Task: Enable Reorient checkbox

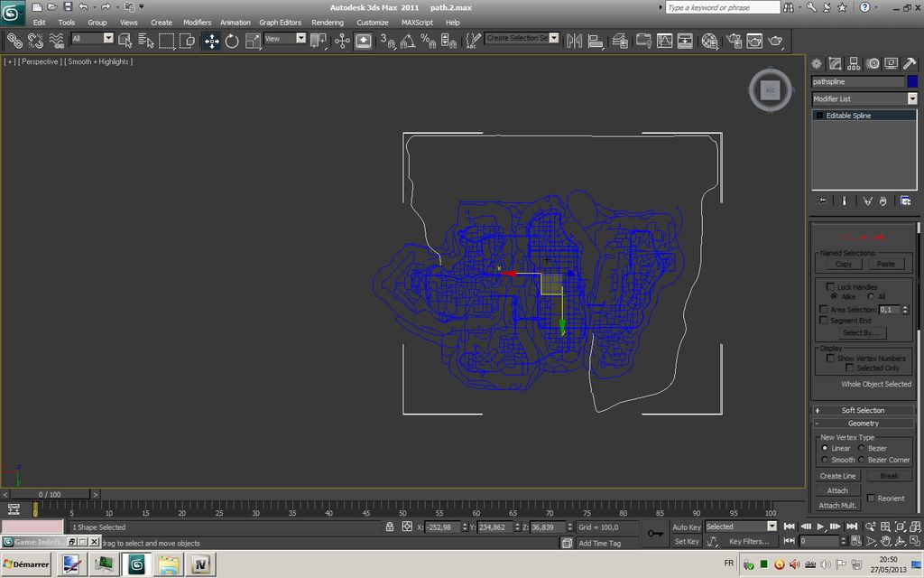Action: click(x=871, y=498)
